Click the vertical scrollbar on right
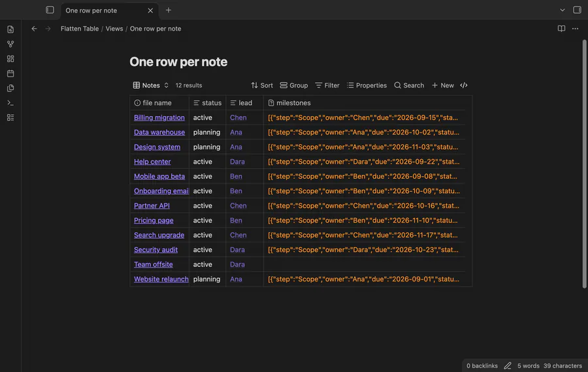The image size is (588, 372). tap(584, 164)
